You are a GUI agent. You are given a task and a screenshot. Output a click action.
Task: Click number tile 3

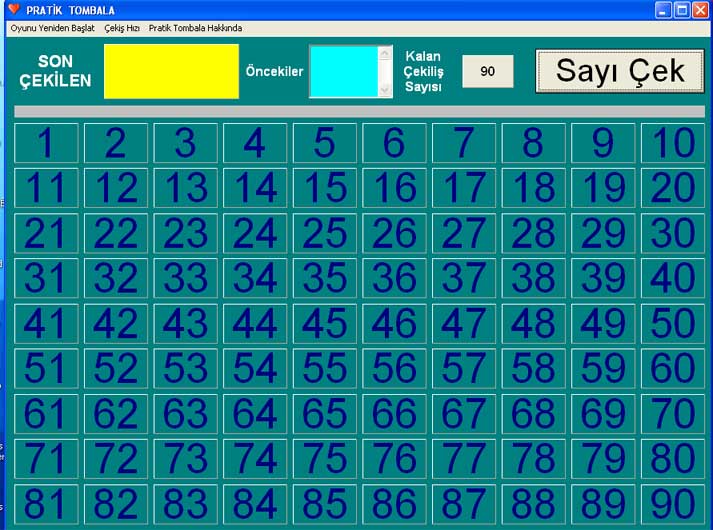pos(186,143)
